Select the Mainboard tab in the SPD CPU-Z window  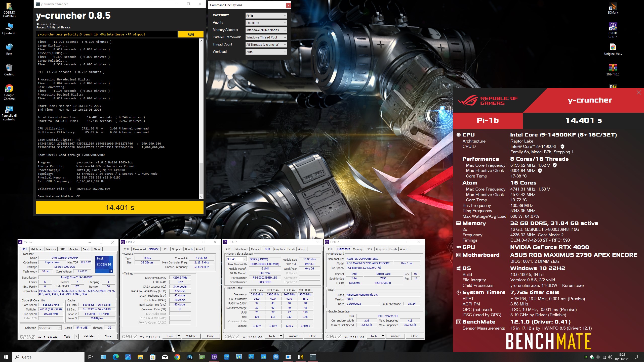click(x=242, y=249)
